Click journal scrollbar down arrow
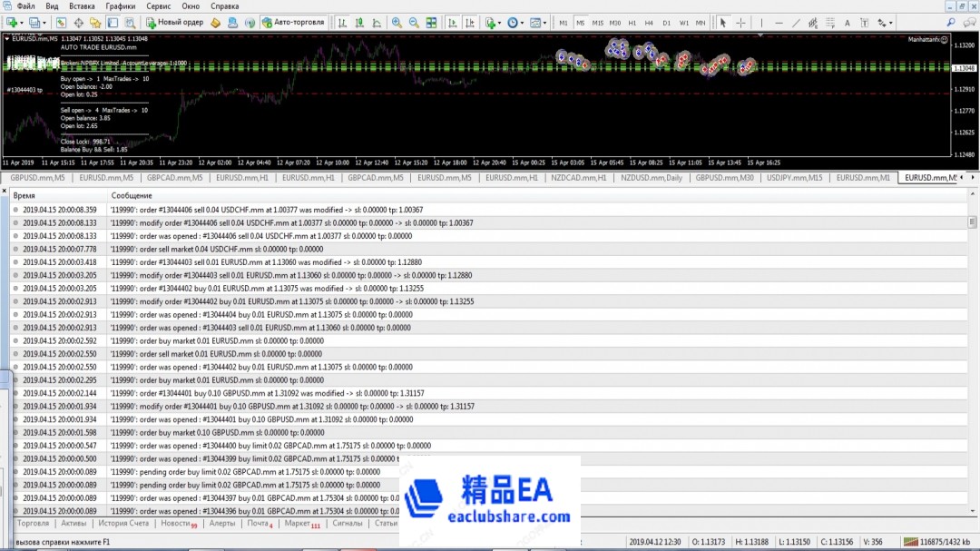 click(x=972, y=511)
